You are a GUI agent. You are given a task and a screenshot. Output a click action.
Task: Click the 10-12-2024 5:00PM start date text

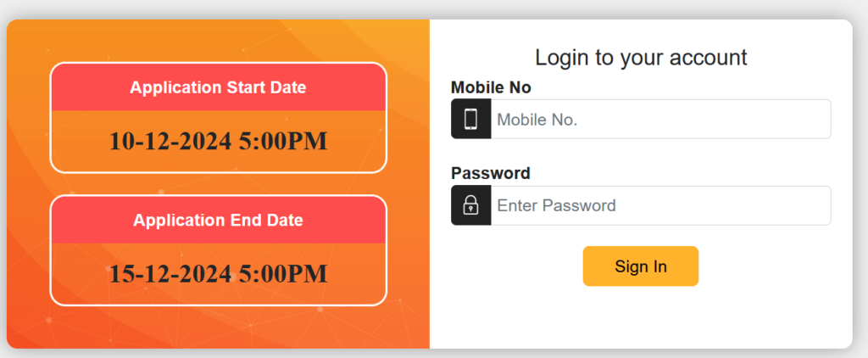tap(218, 141)
